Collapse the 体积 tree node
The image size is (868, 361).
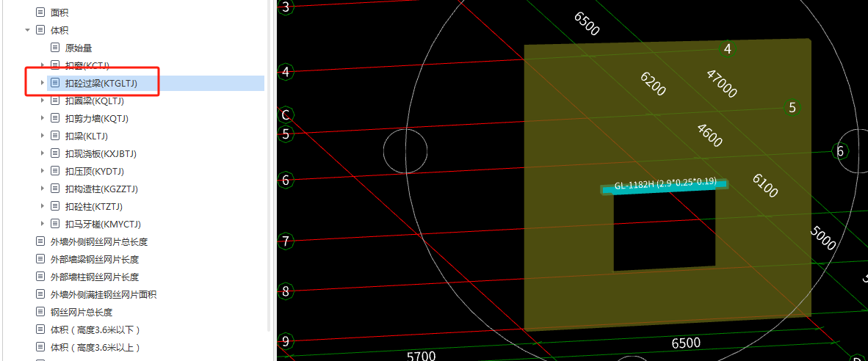point(28,30)
